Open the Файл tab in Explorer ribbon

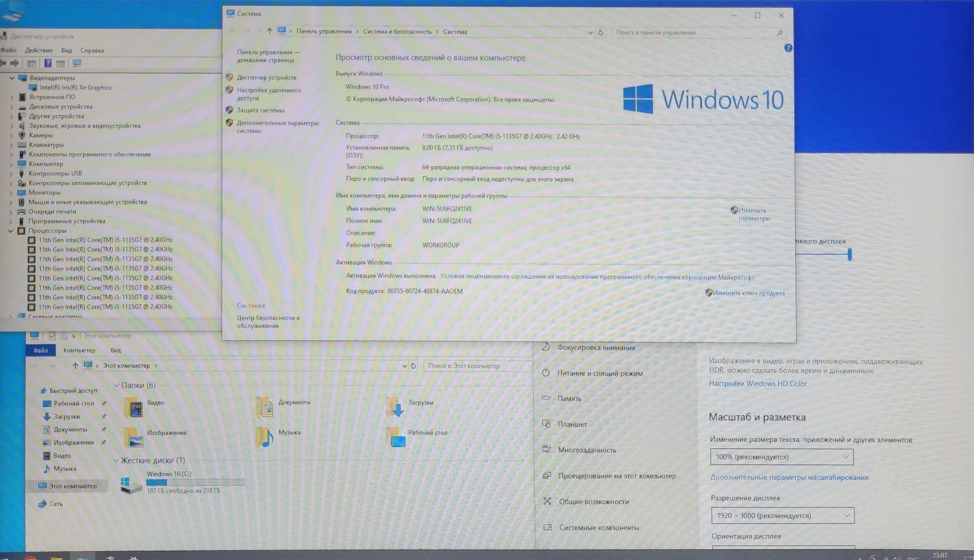pos(41,350)
